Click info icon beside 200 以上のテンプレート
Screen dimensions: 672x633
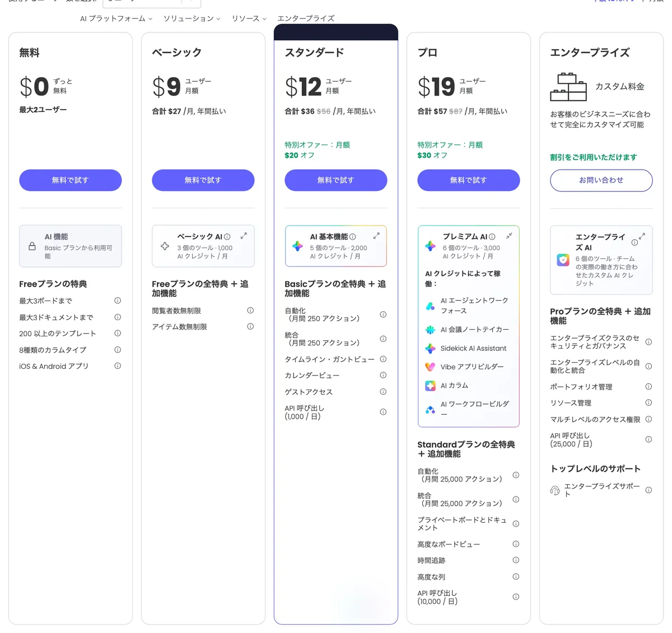tap(118, 333)
